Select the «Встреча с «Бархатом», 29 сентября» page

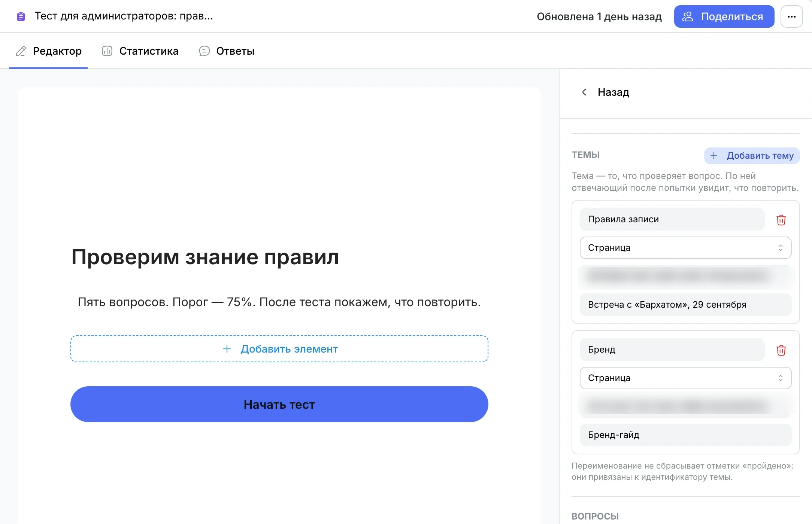[x=685, y=305]
